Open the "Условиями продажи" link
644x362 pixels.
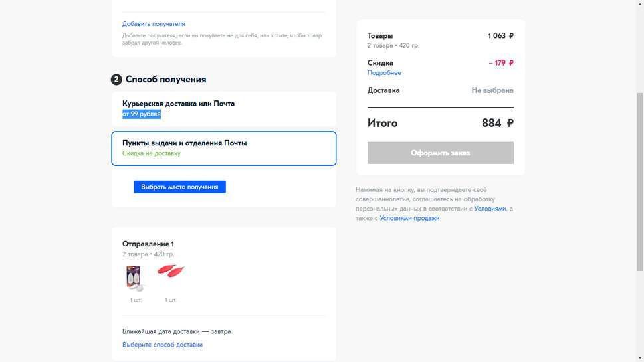[x=409, y=218]
